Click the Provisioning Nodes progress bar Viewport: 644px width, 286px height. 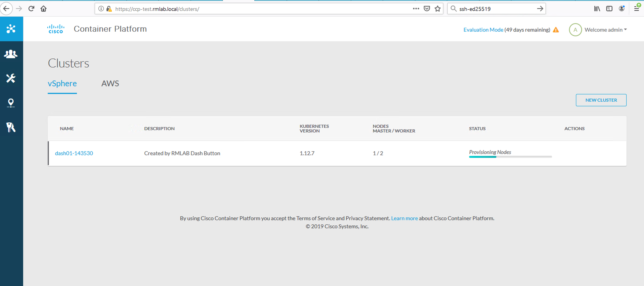tap(510, 157)
